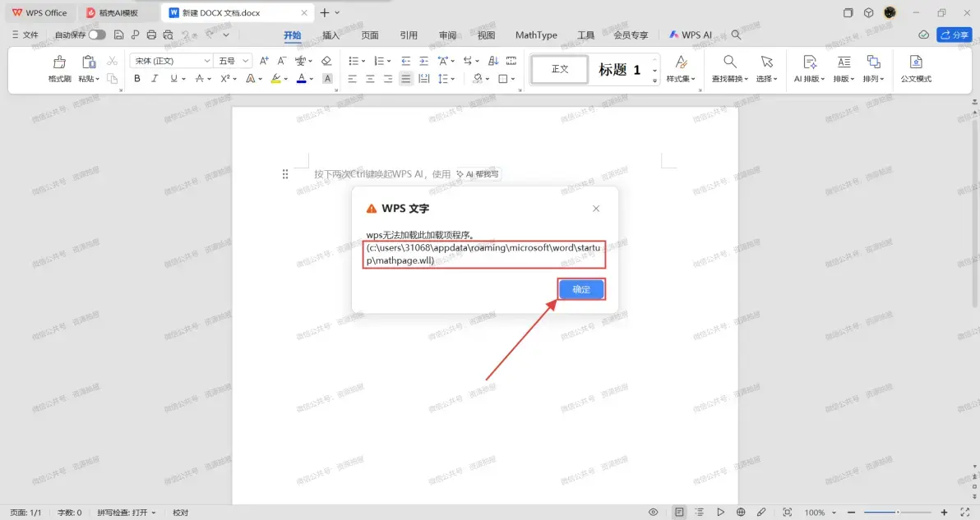980x520 pixels.
Task: Expand the numbered list dropdown arrow
Action: click(389, 61)
